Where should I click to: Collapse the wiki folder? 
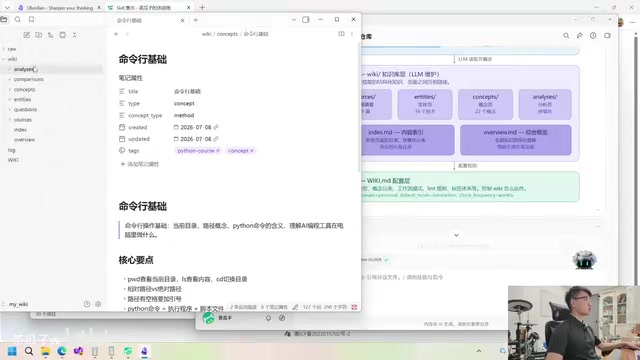point(12,59)
